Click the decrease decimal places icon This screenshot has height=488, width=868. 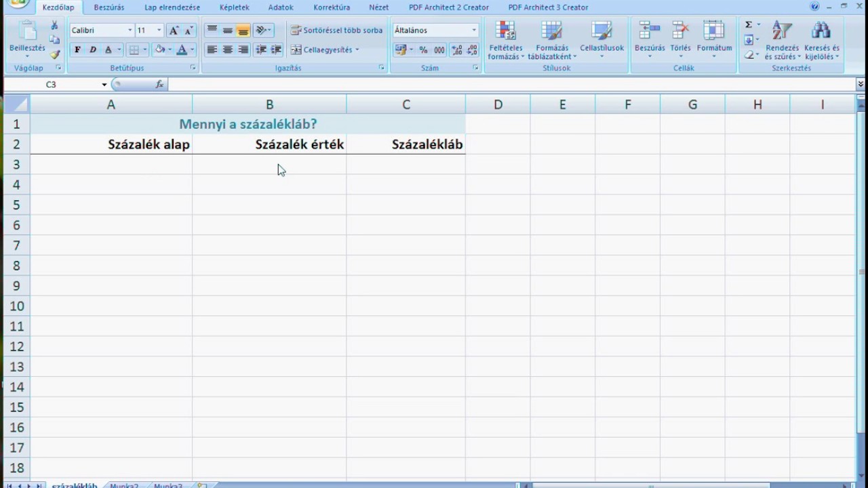(x=471, y=49)
